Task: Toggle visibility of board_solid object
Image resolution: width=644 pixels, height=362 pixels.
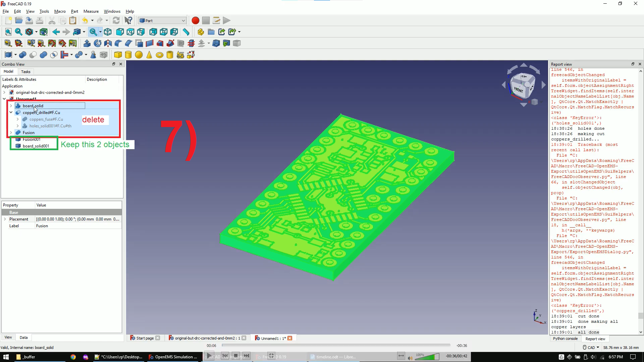Action: (x=18, y=106)
